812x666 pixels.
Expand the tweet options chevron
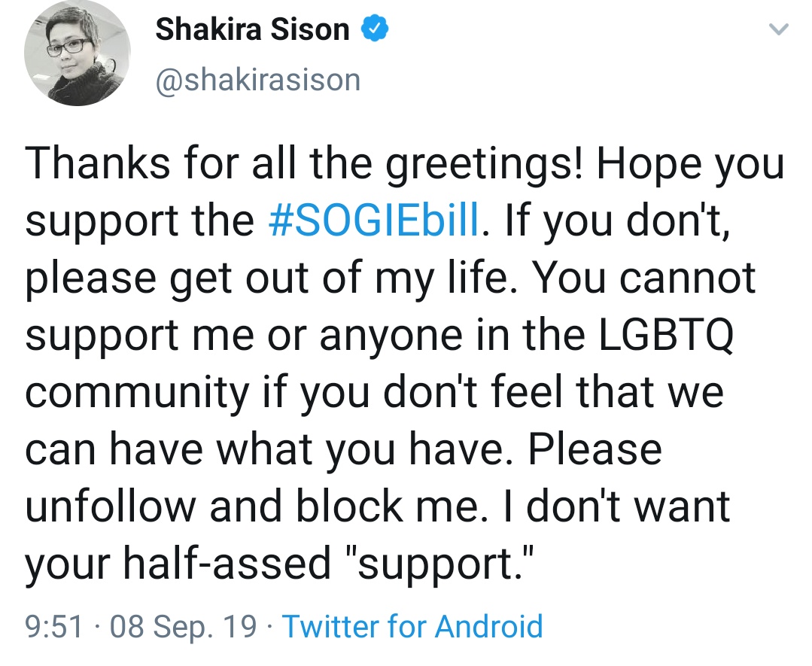[x=779, y=30]
